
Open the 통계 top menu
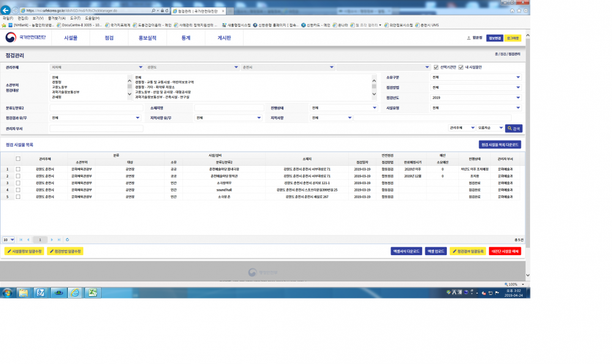[x=186, y=38]
